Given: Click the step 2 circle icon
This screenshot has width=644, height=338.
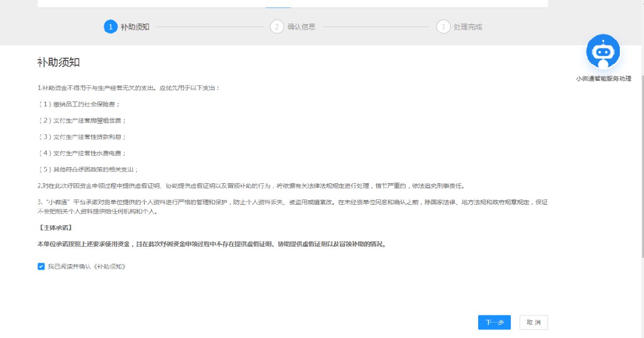Looking at the screenshot, I should click(277, 27).
